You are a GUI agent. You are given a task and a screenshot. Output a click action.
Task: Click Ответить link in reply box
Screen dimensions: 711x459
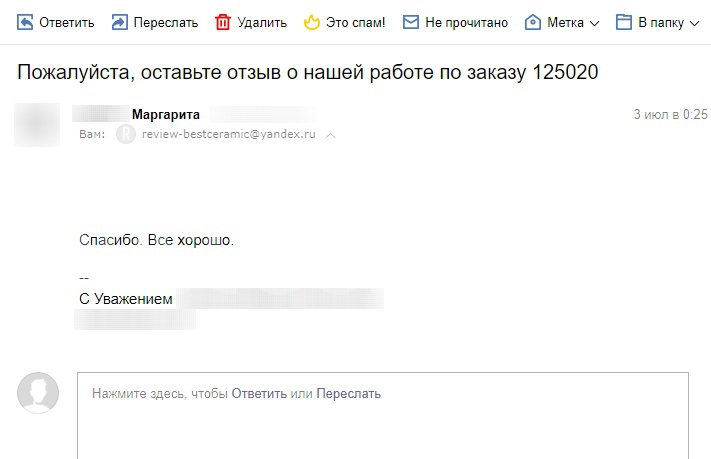tap(259, 393)
